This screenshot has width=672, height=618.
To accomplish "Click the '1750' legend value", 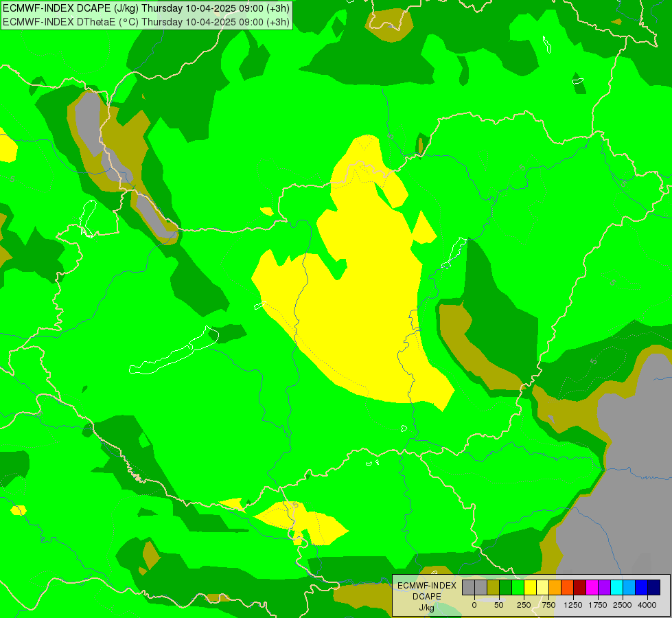I will [598, 605].
